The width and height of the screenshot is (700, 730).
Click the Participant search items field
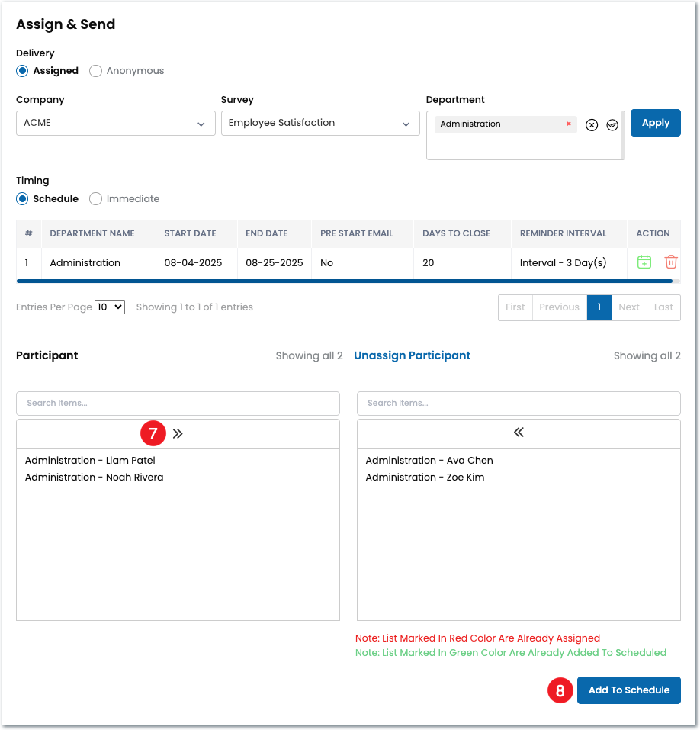click(178, 404)
